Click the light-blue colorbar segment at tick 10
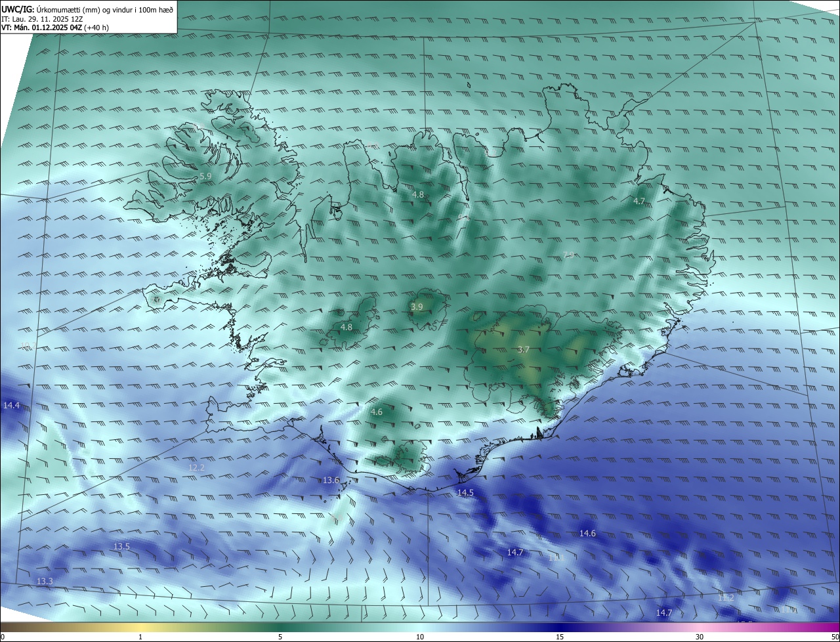Screen dimensions: 840x642 point(420,627)
